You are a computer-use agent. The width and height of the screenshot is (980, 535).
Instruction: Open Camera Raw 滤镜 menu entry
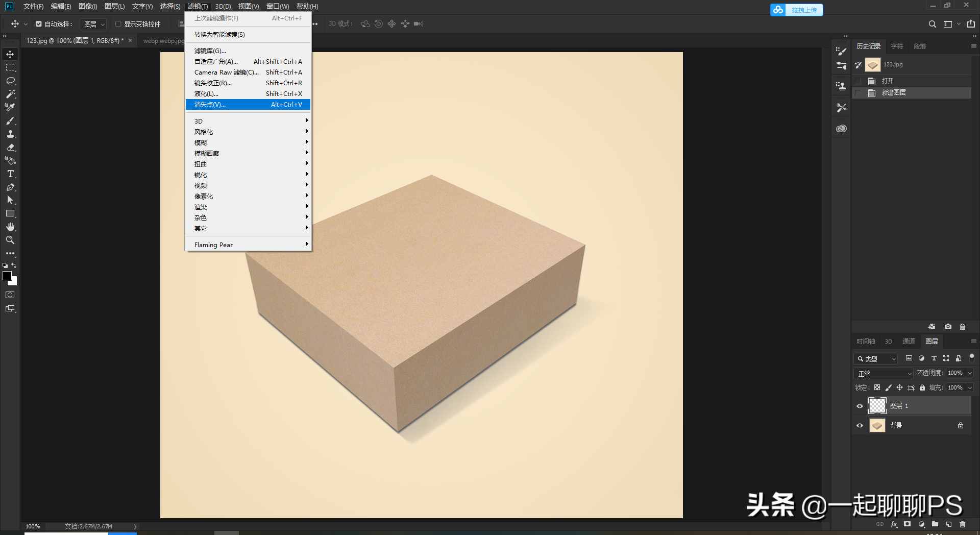tap(248, 72)
